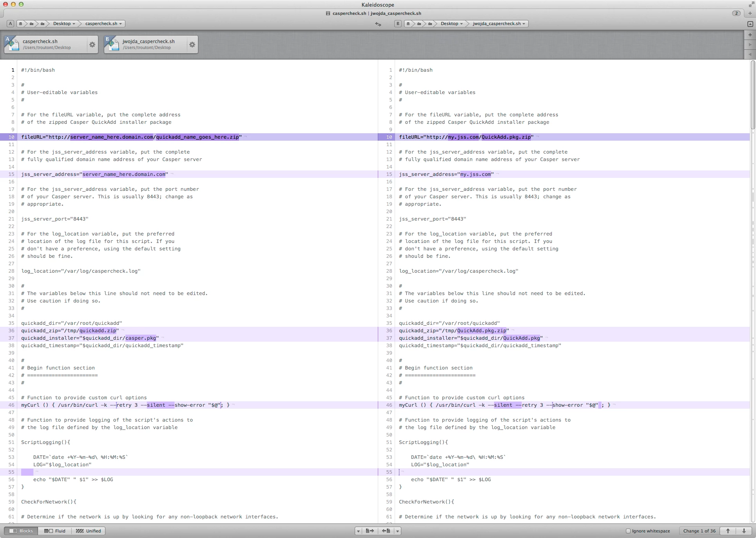Viewport: 756px width, 538px height.
Task: Click left pane highlighted line 55
Action: 189,472
